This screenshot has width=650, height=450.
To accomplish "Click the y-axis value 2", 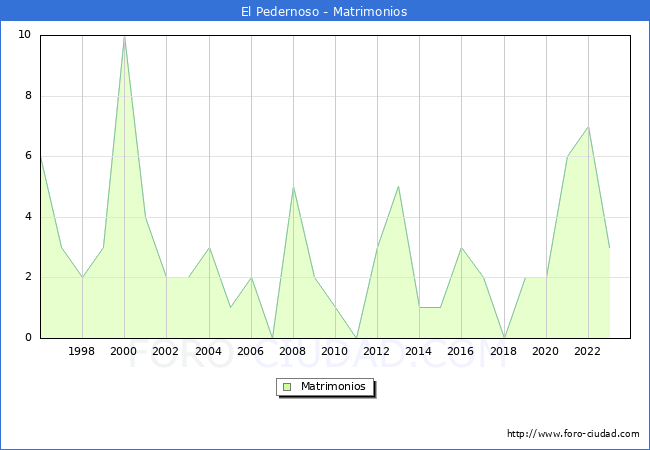I will pos(28,277).
